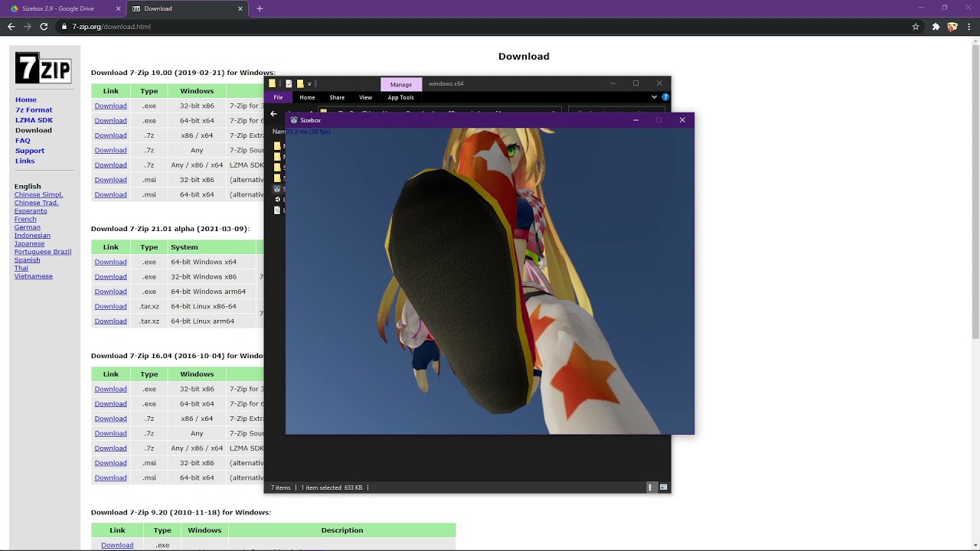Click the Sizebox window title icon

click(294, 120)
